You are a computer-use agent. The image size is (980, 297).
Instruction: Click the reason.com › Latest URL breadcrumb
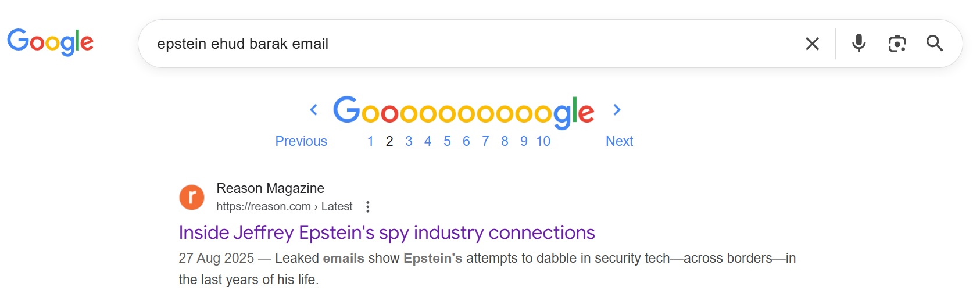pyautogui.click(x=284, y=206)
